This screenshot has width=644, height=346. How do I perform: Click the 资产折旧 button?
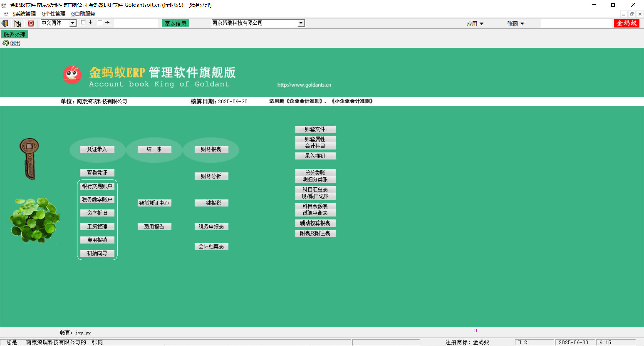(x=97, y=213)
